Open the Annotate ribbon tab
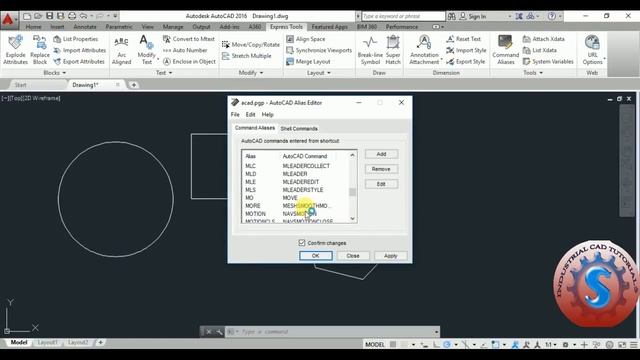This screenshot has height=360, width=640. point(85,27)
